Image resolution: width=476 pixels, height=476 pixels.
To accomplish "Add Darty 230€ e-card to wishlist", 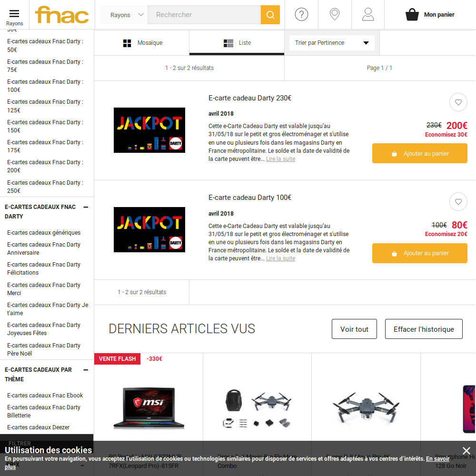I will (x=458, y=102).
